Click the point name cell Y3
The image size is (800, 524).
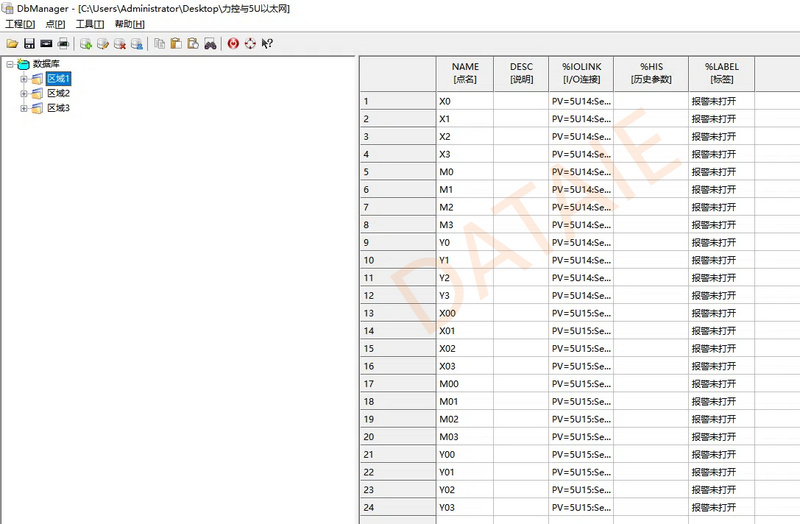tap(465, 295)
